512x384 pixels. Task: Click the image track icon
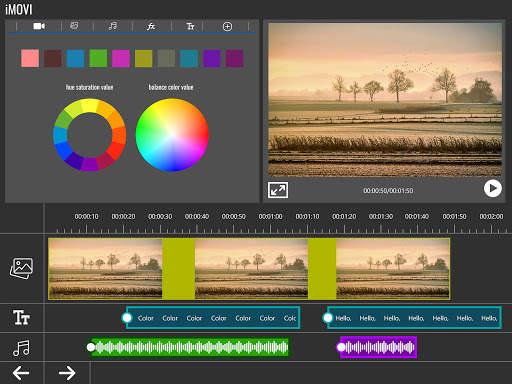pyautogui.click(x=21, y=268)
